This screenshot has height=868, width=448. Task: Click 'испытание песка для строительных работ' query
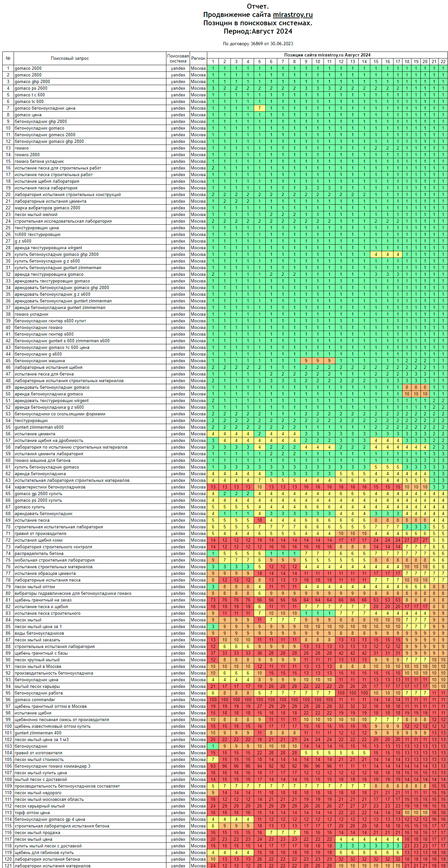tap(58, 168)
